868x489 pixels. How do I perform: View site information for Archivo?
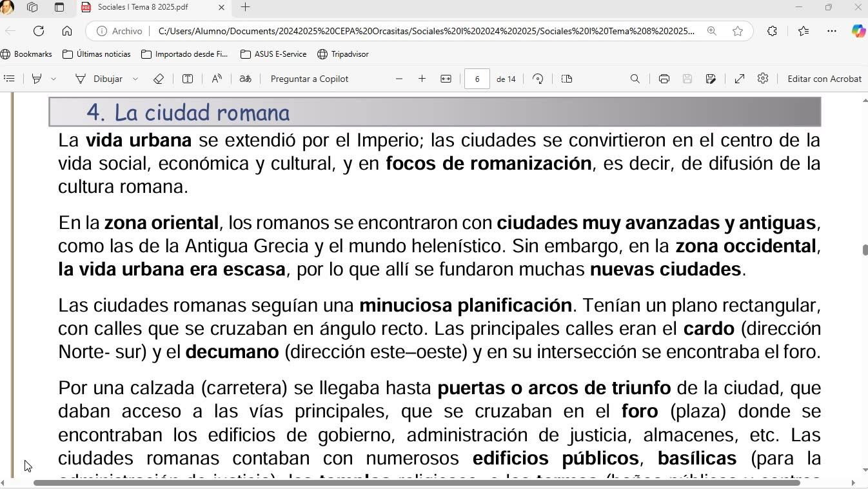tap(120, 31)
